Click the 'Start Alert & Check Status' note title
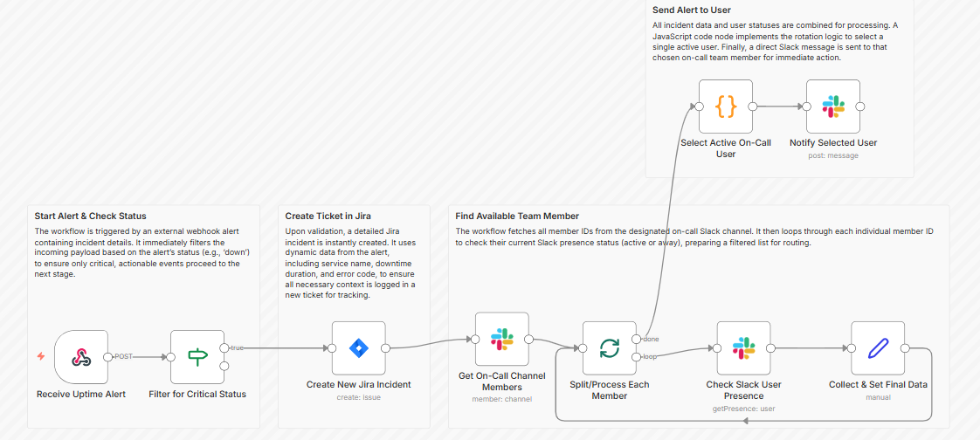The width and height of the screenshot is (980, 440). [91, 217]
